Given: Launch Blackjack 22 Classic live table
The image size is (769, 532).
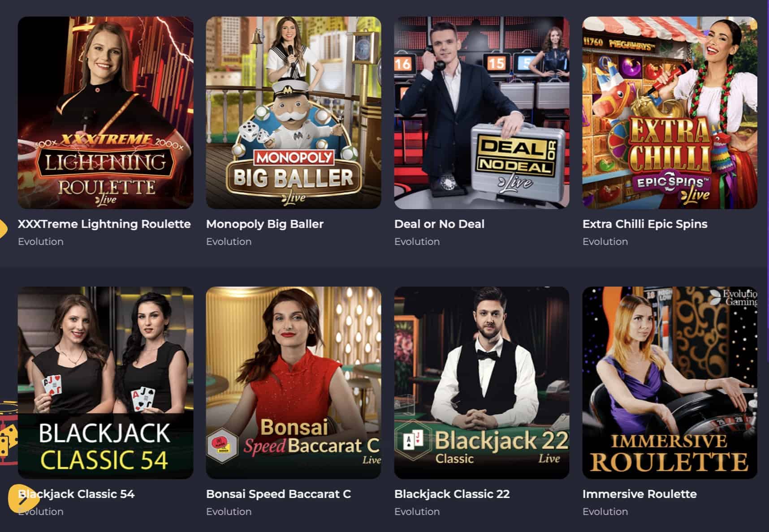Looking at the screenshot, I should [x=482, y=383].
